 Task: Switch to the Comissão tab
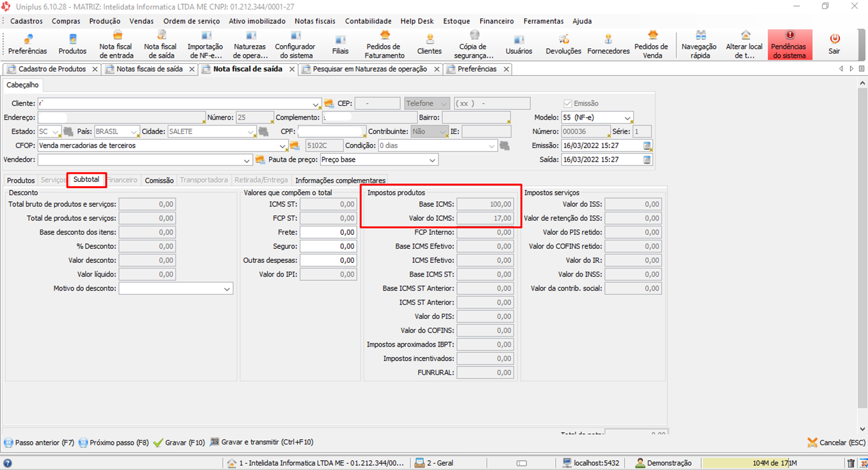pyautogui.click(x=159, y=180)
